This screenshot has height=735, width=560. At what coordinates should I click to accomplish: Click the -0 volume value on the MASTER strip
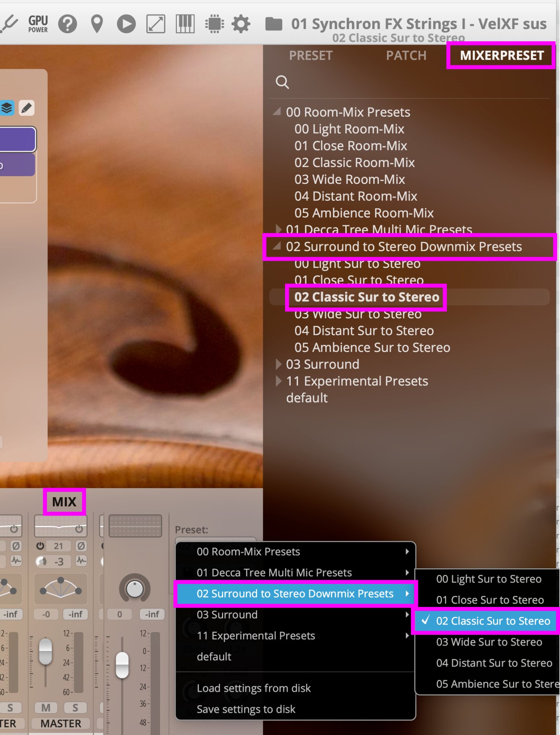[x=46, y=614]
